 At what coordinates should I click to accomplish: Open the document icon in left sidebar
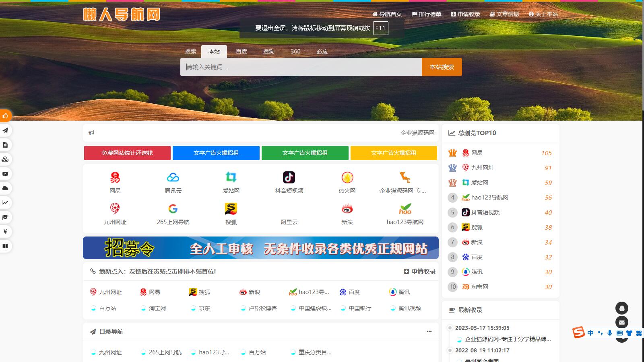click(x=5, y=145)
